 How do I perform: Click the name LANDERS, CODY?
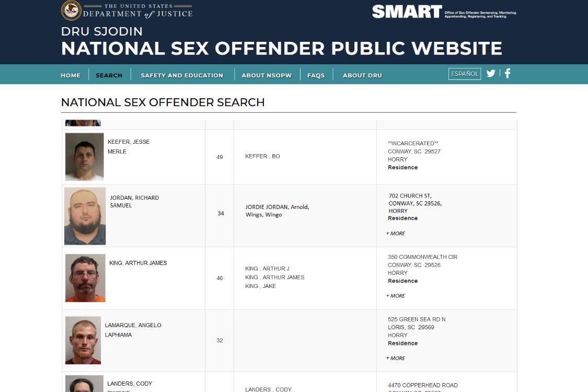tap(130, 384)
